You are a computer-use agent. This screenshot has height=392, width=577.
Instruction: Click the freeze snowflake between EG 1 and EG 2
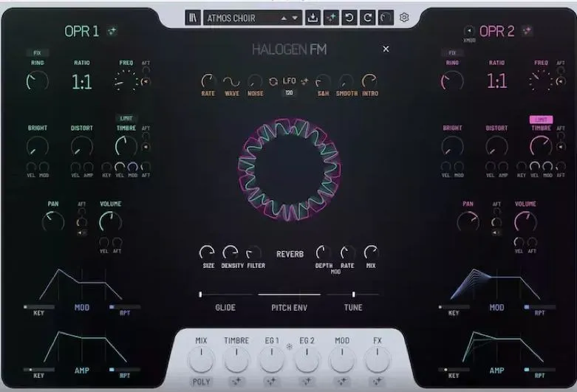pyautogui.click(x=289, y=346)
